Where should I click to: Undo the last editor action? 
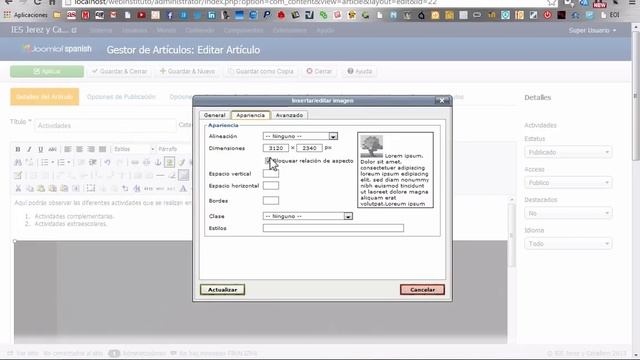[107, 162]
